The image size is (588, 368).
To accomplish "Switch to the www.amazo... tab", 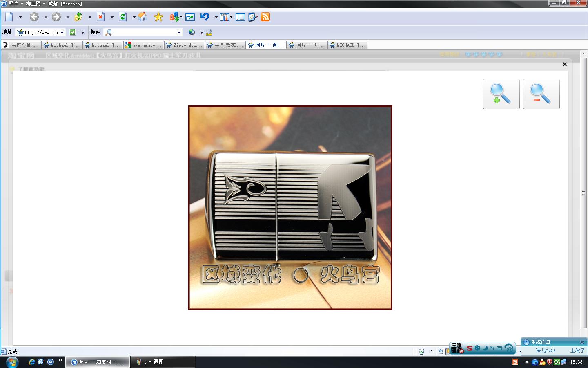I will click(144, 45).
